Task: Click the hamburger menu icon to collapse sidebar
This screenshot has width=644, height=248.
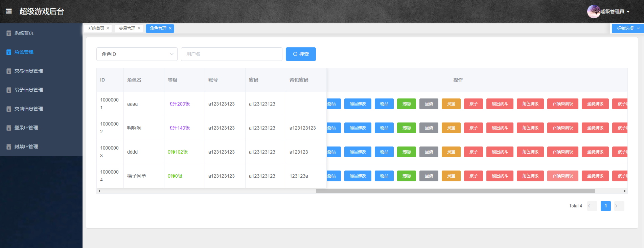Action: [x=9, y=12]
